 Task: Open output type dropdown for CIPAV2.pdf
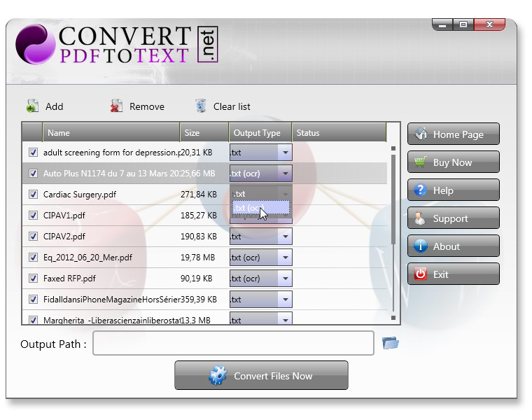[x=285, y=237]
